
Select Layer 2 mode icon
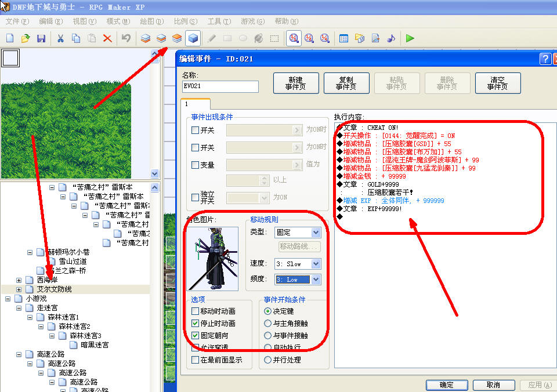161,38
